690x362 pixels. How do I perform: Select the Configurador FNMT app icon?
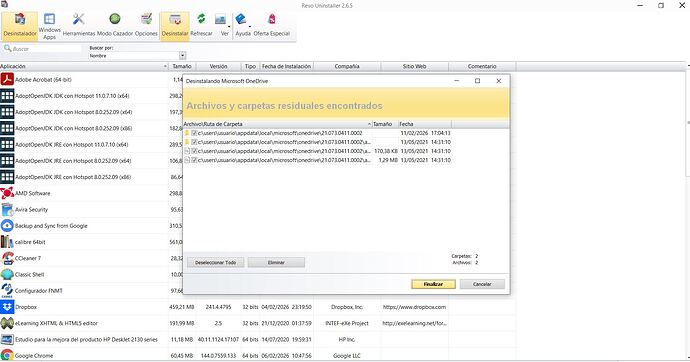[x=7, y=291]
